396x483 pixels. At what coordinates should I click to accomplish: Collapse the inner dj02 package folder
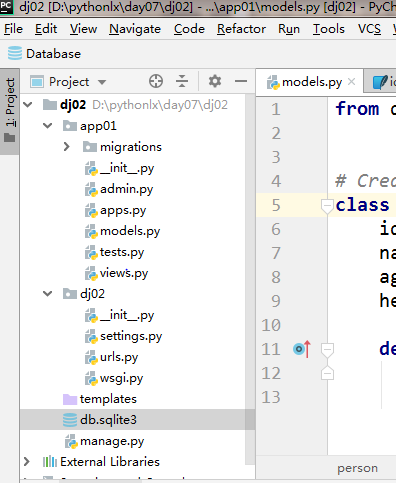coord(48,294)
